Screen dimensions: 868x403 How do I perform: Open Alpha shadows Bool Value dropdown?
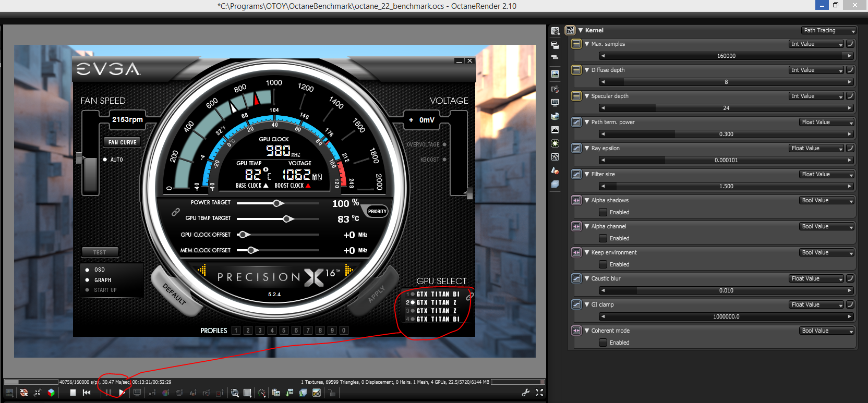827,200
